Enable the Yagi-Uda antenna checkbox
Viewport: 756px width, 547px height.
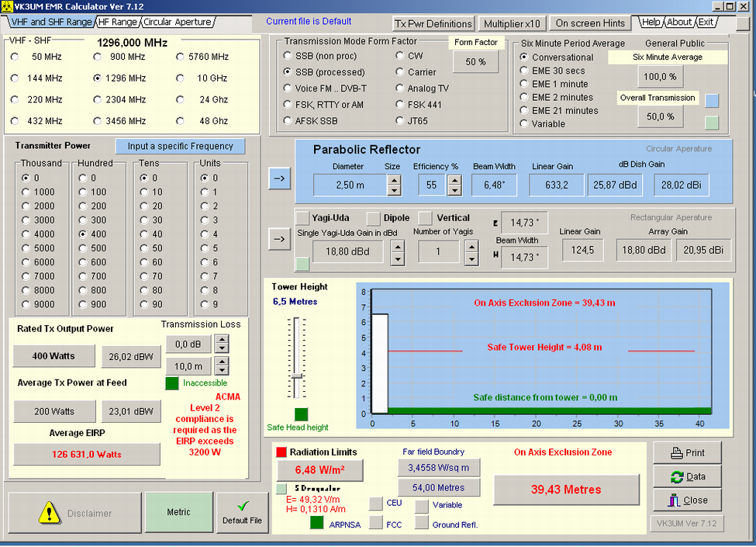pyautogui.click(x=302, y=218)
